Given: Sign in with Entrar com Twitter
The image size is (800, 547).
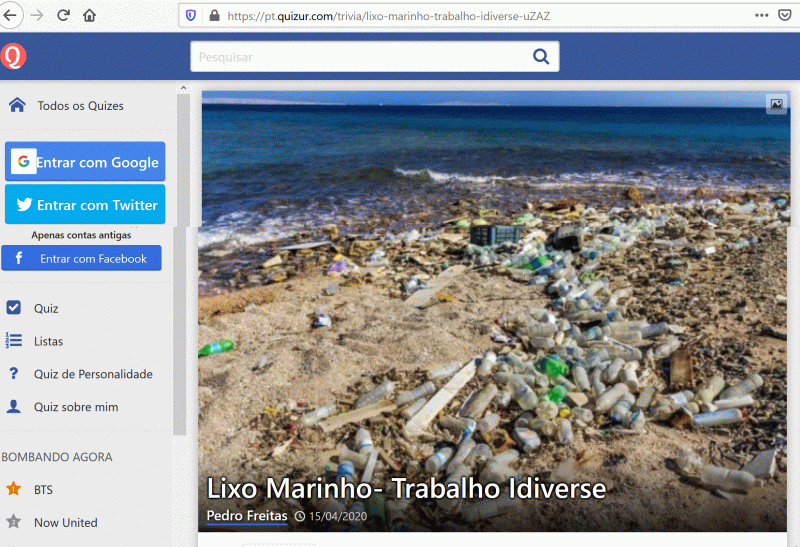Looking at the screenshot, I should tap(85, 205).
